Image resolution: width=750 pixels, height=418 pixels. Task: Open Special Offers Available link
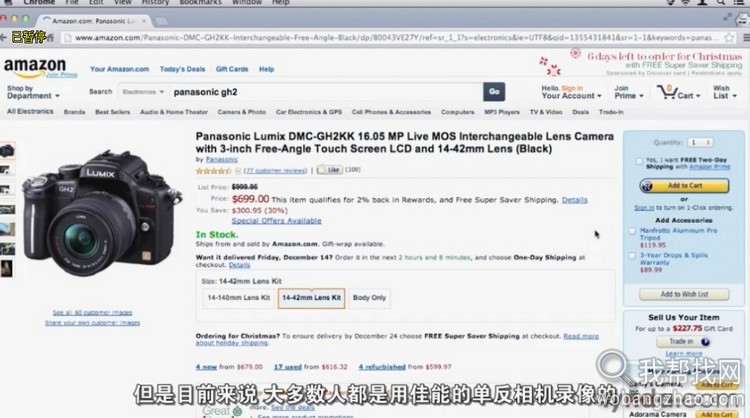pyautogui.click(x=276, y=220)
